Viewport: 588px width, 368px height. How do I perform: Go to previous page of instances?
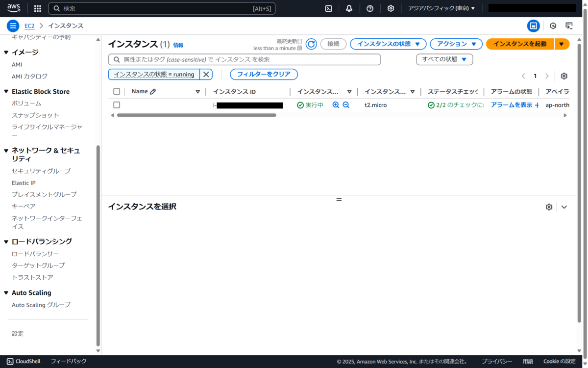(523, 76)
